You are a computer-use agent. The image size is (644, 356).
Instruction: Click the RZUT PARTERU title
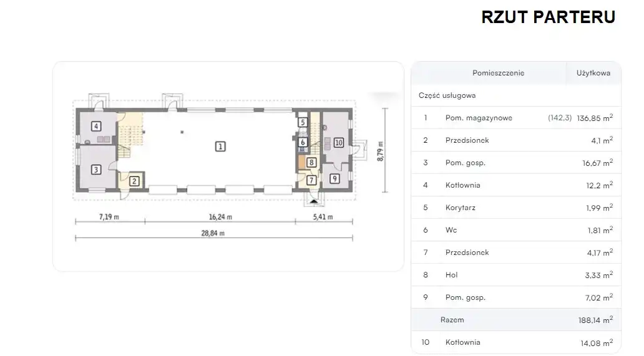point(548,17)
